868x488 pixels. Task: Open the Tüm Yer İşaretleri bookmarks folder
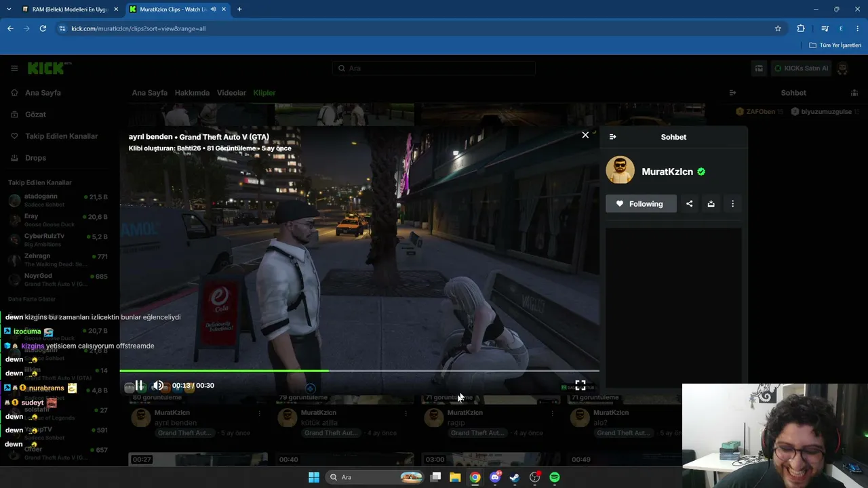tap(835, 45)
